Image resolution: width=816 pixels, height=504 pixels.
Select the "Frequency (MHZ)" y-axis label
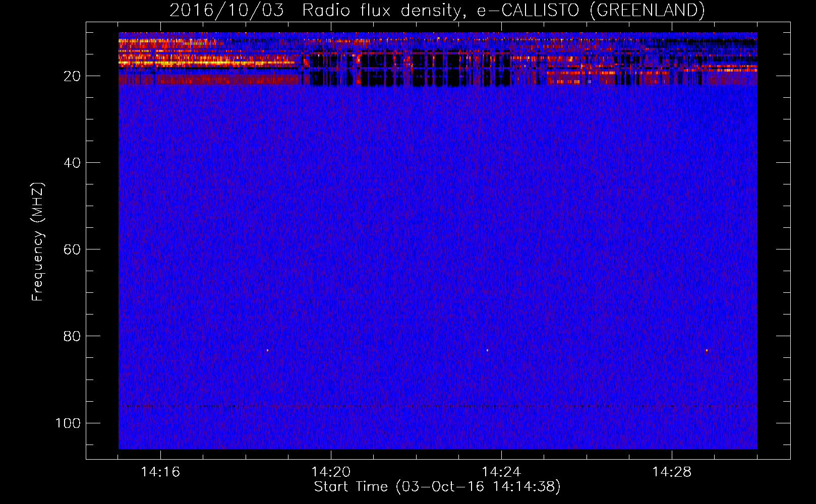pyautogui.click(x=38, y=242)
